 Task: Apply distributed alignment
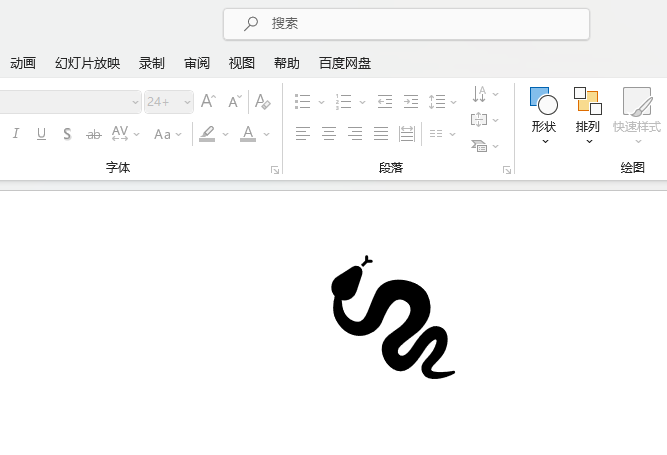(407, 134)
